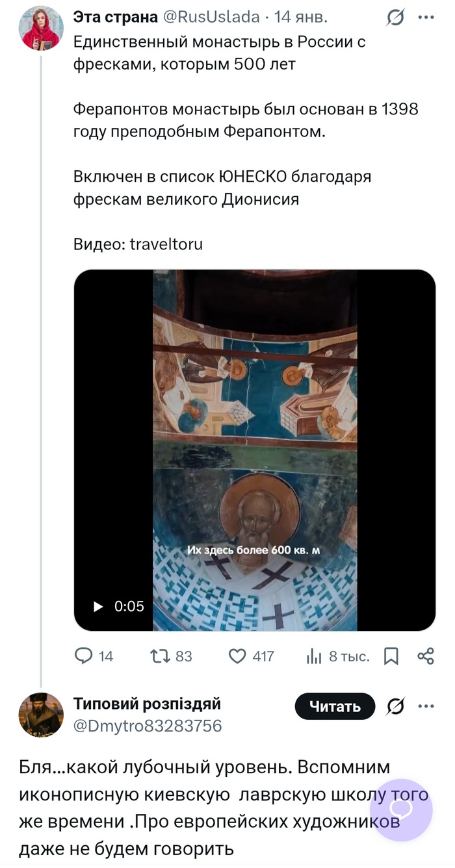Expand the tweet options with the ellipsis
Screen dimensions: 455x868
[426, 18]
